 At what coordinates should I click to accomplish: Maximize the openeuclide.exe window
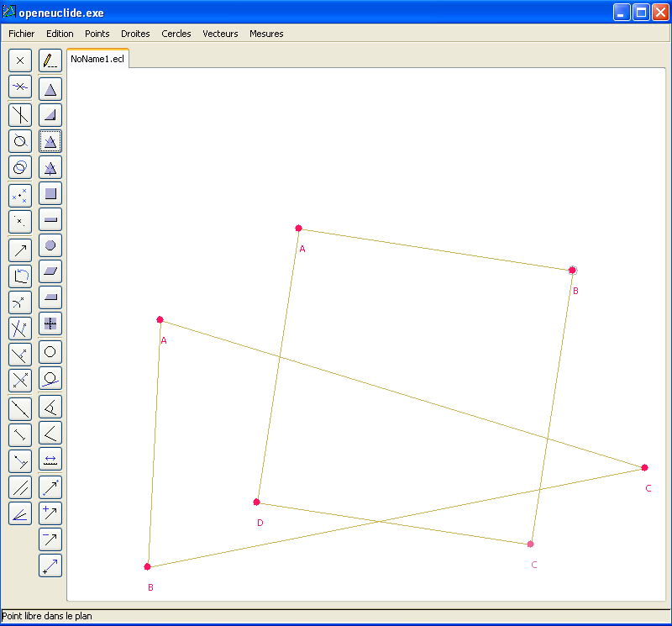641,13
